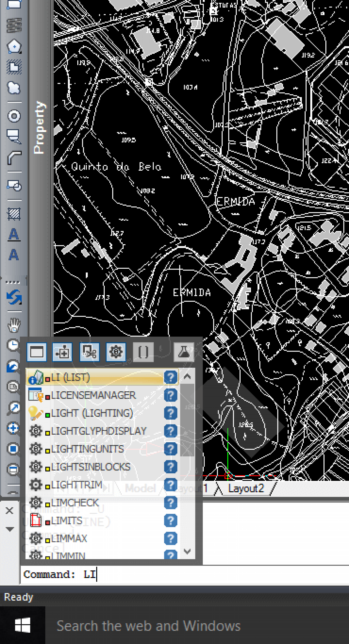Click the Zoom Previous icon
Image resolution: width=349 pixels, height=644 pixels.
(13, 366)
